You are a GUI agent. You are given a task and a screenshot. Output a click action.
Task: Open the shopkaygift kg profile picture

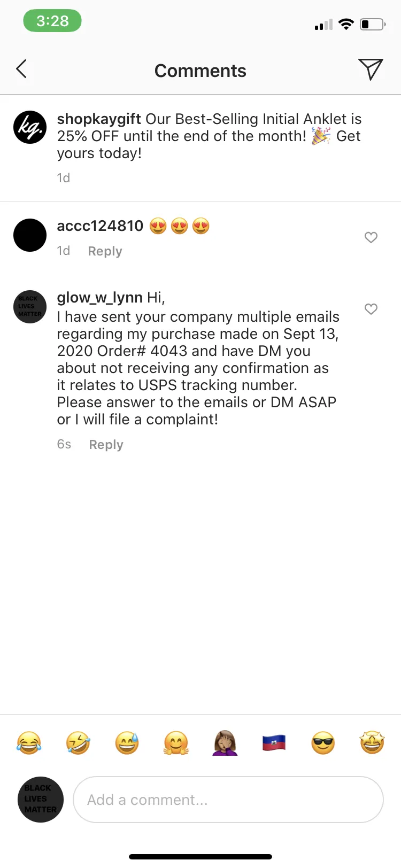click(30, 127)
